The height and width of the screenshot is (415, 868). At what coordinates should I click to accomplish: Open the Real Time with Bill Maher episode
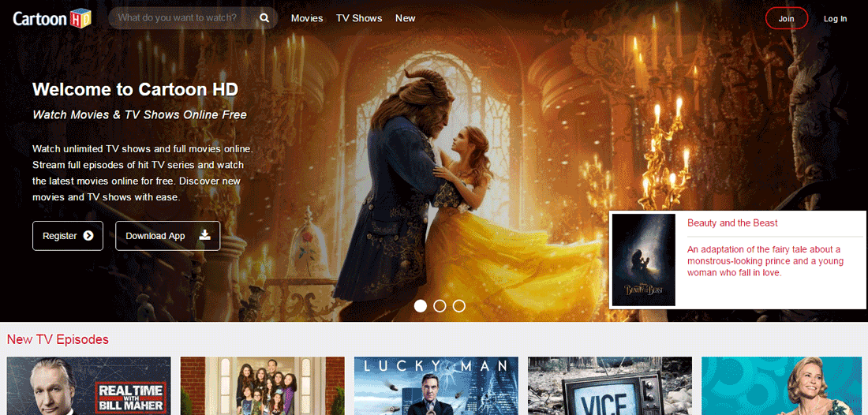pos(88,386)
